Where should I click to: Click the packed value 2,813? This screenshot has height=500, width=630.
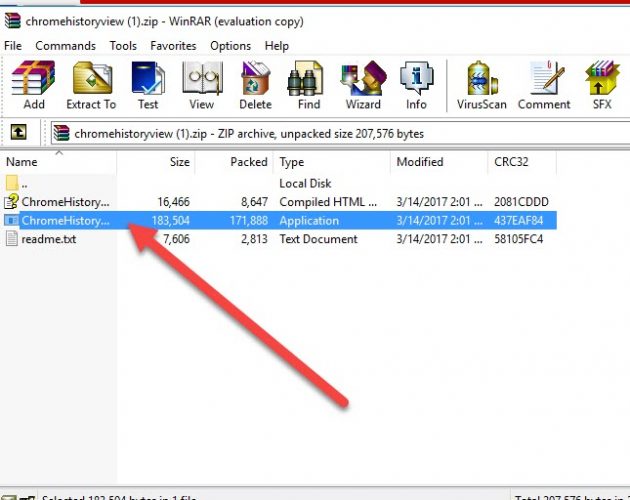tap(254, 239)
